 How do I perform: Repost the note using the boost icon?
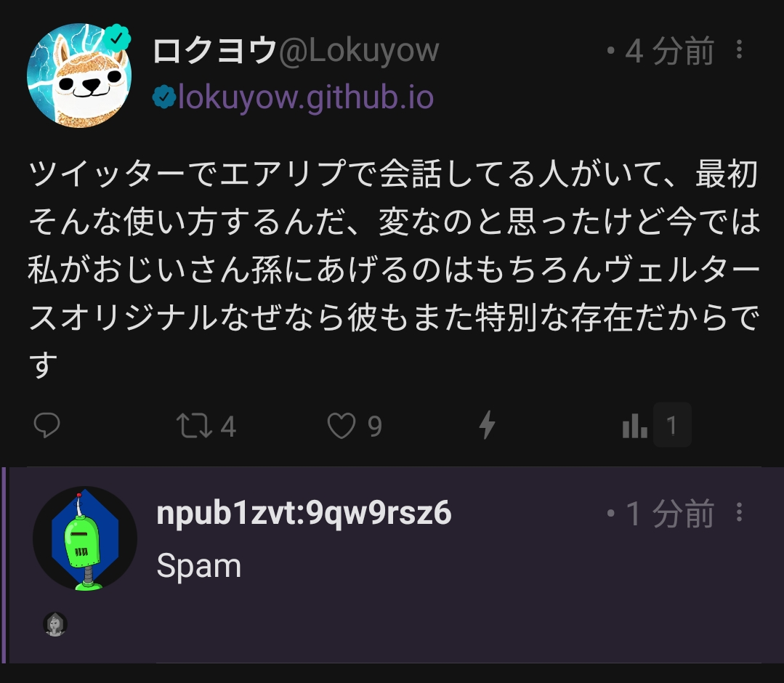click(194, 426)
